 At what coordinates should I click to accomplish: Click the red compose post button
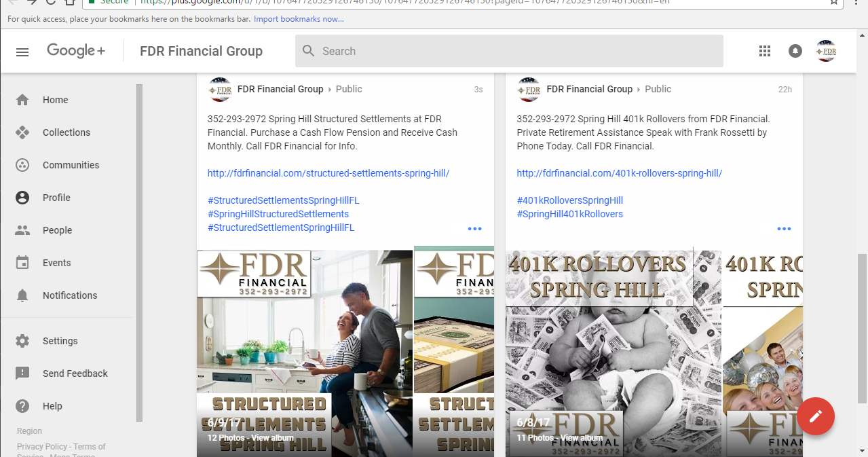[815, 416]
